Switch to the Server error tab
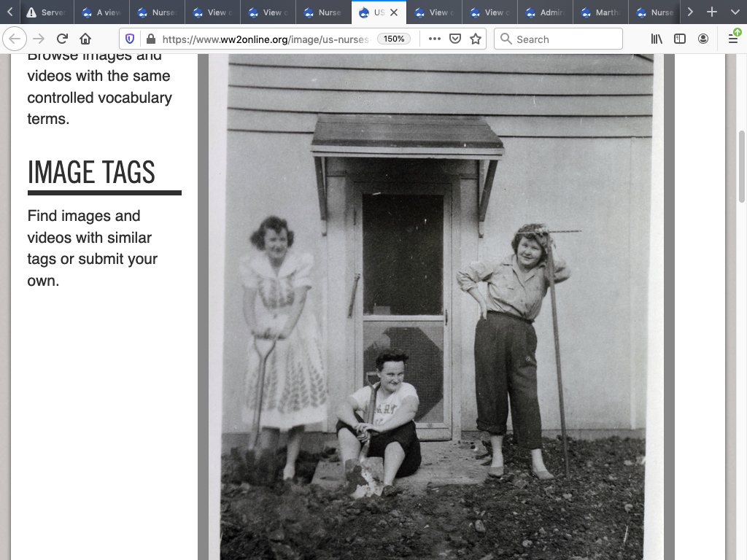Viewport: 747px width, 560px height. (x=45, y=12)
